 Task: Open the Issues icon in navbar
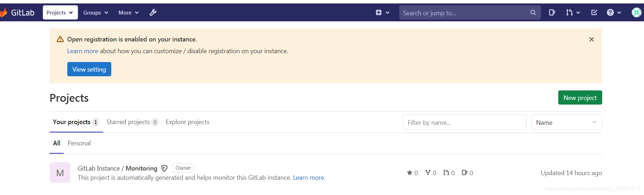(x=552, y=12)
